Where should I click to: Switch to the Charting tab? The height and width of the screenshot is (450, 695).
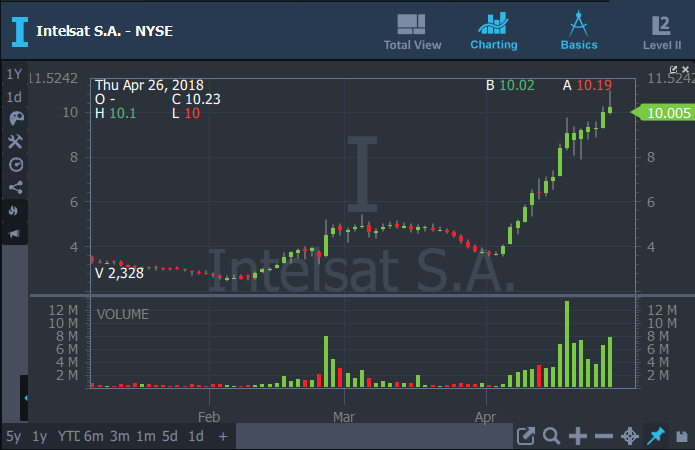(494, 32)
